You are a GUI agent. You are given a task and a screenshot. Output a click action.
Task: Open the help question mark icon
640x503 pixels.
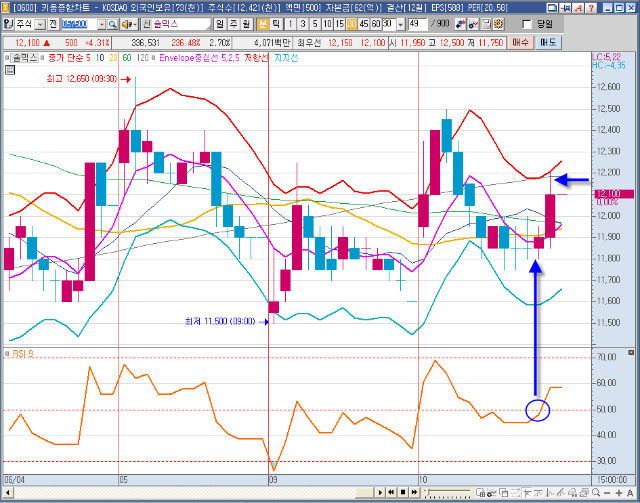click(591, 8)
